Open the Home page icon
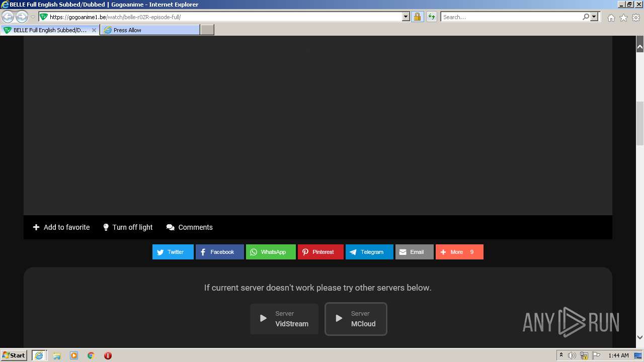The height and width of the screenshot is (362, 644). tap(611, 18)
